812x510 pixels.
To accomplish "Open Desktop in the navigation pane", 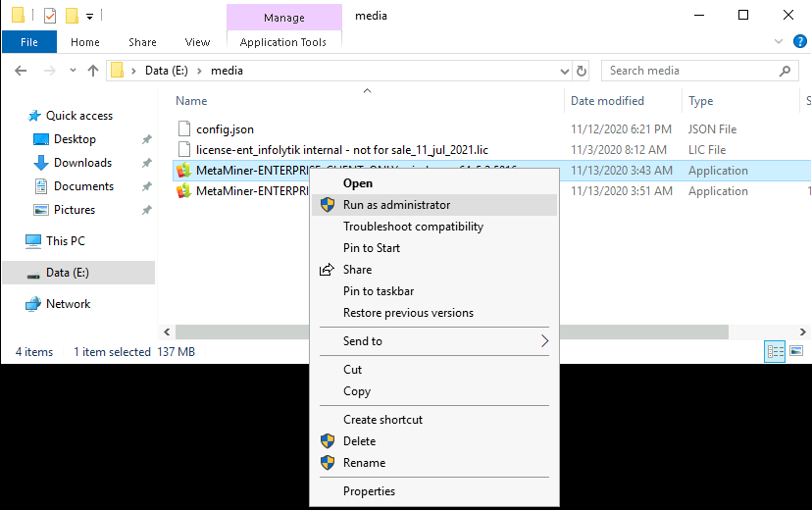I will coord(75,139).
